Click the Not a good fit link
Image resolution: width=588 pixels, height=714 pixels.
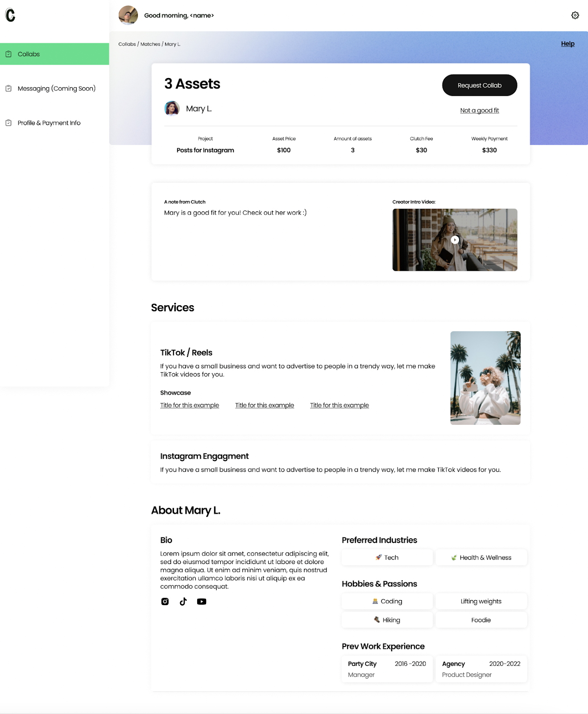pyautogui.click(x=480, y=110)
